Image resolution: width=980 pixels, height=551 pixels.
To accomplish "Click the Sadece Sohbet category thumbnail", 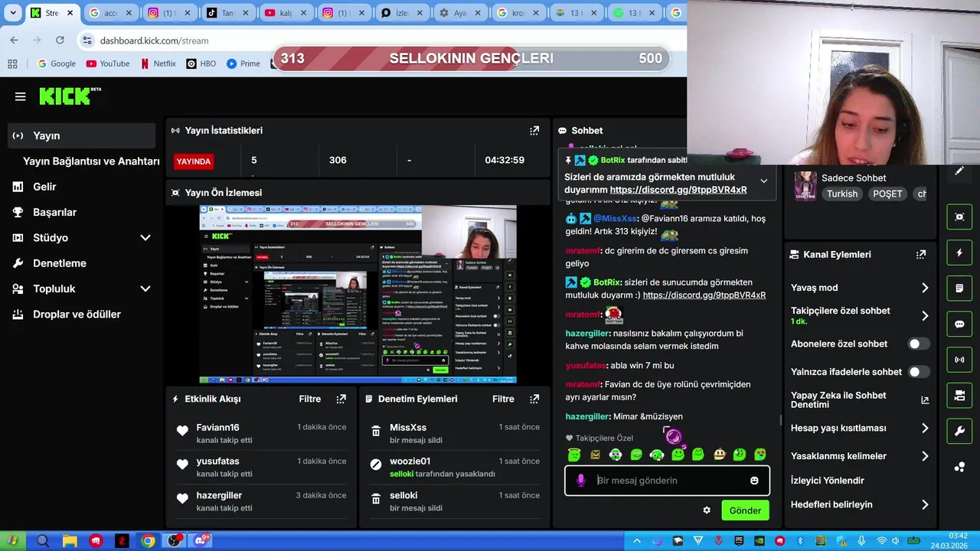I will [805, 185].
